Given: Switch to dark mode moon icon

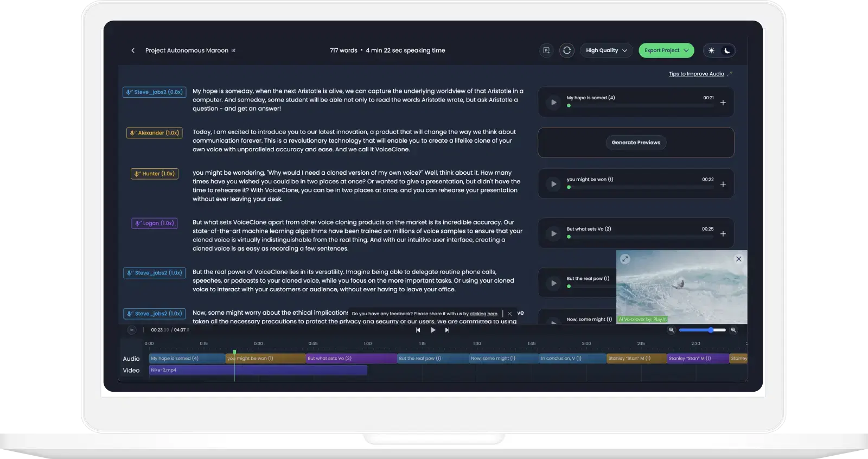Looking at the screenshot, I should [x=727, y=50].
